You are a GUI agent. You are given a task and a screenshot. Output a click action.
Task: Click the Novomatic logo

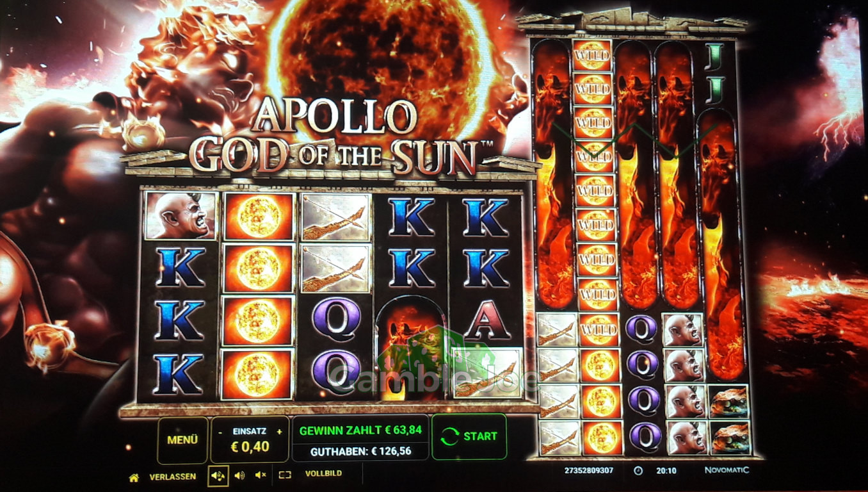pyautogui.click(x=727, y=470)
